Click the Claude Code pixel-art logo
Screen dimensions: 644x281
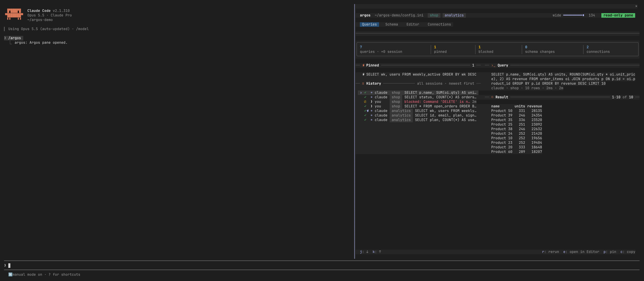tap(14, 14)
